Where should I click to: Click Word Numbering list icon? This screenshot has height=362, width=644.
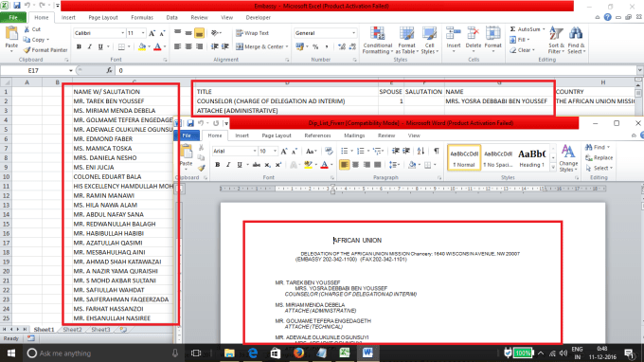point(360,152)
